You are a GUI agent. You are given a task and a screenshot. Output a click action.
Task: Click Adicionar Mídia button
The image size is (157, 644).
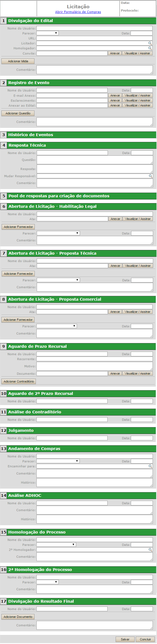[x=18, y=61]
